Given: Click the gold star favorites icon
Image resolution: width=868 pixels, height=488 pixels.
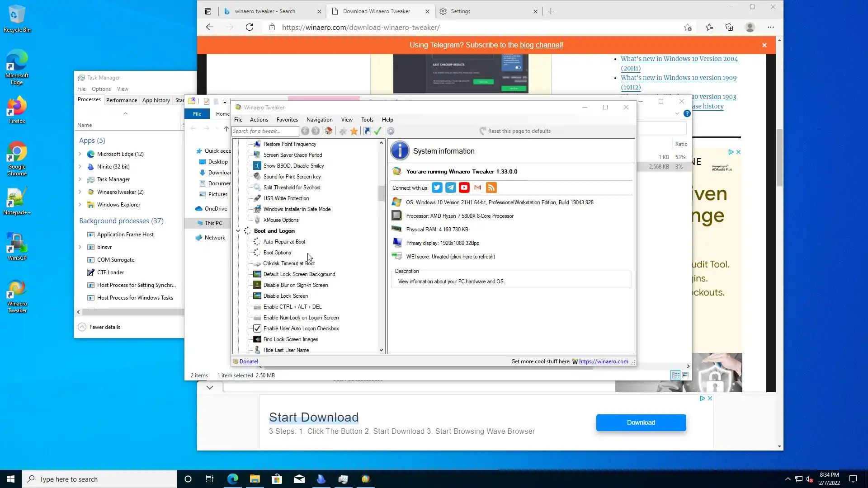Looking at the screenshot, I should [x=354, y=131].
